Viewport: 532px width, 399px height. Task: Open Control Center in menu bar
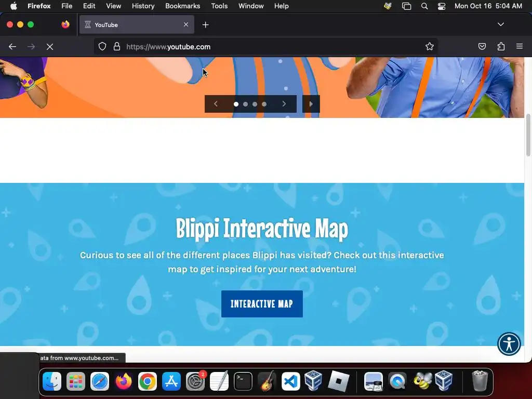pos(442,6)
